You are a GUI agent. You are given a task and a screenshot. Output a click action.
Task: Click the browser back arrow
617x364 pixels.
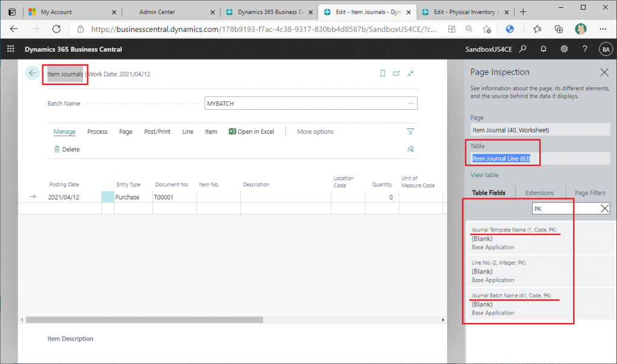point(14,29)
